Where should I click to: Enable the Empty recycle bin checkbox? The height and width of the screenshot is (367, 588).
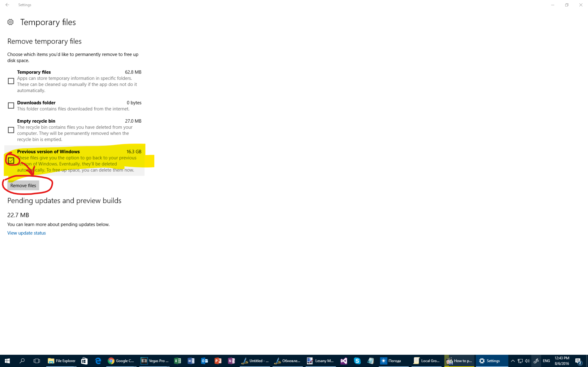click(x=11, y=130)
